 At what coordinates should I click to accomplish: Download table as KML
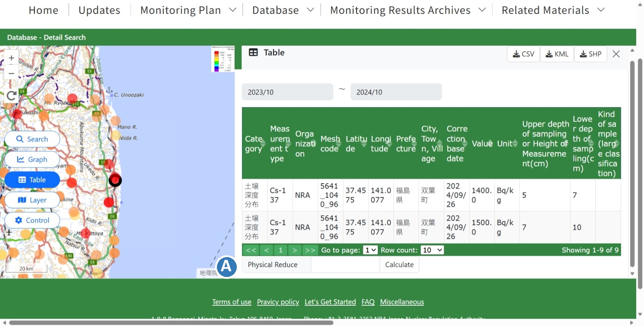tap(557, 54)
